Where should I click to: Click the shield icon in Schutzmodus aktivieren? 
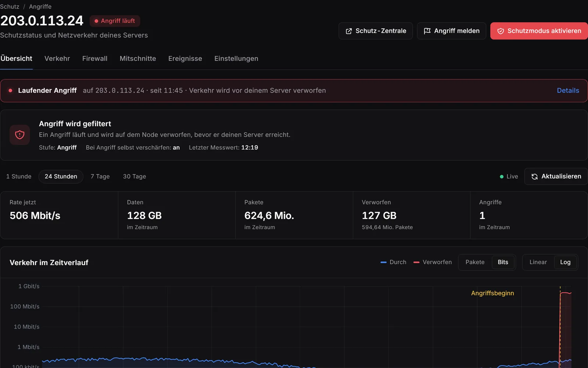coord(501,31)
